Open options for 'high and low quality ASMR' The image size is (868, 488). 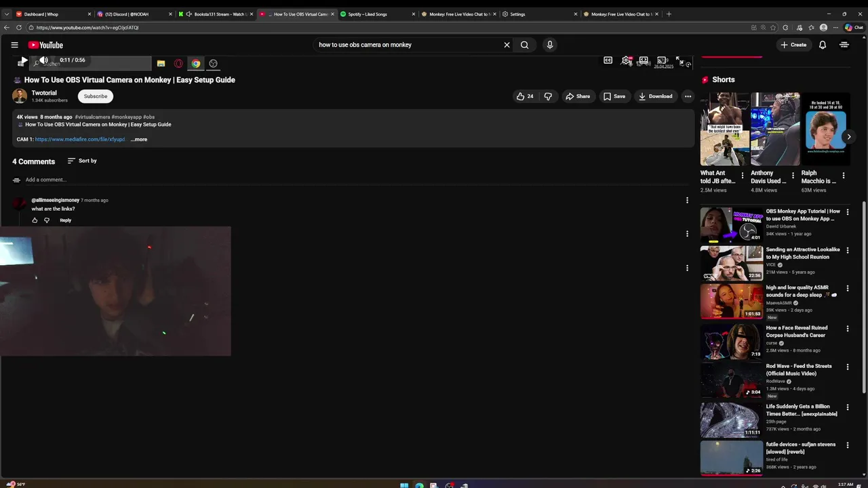(x=847, y=288)
